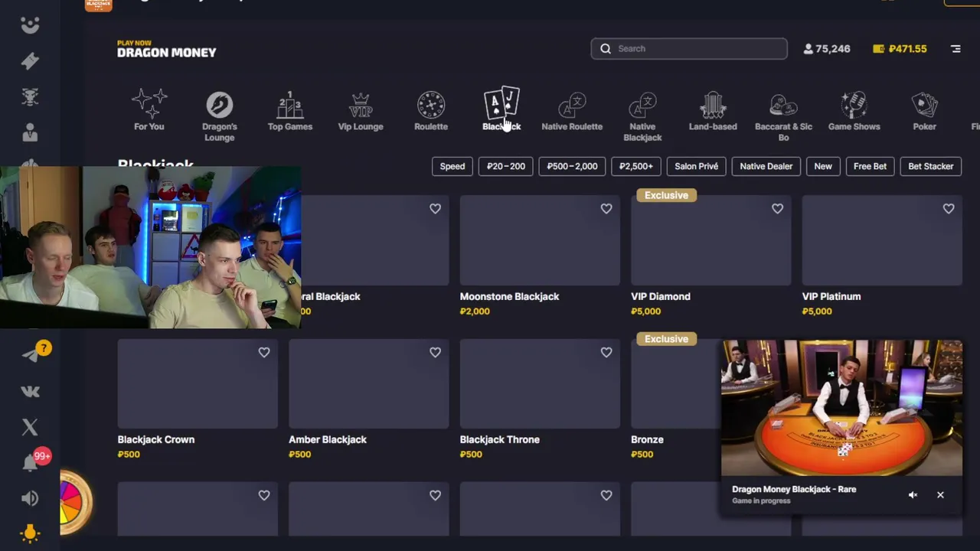
Task: Click the fortune wheel icon
Action: tap(75, 502)
